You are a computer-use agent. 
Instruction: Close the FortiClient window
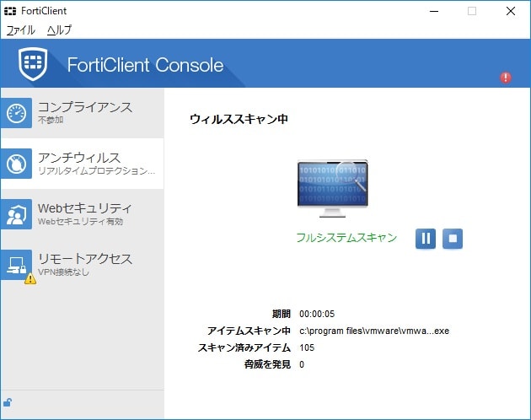tap(511, 11)
